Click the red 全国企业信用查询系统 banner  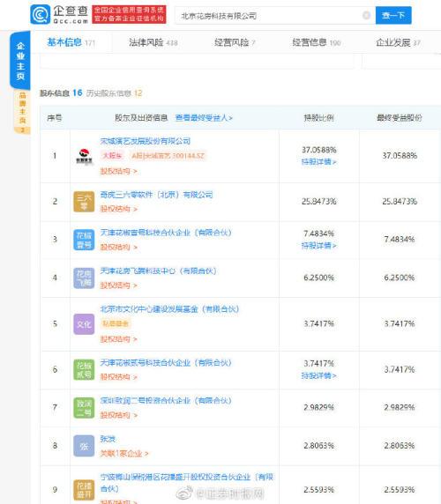tap(129, 15)
